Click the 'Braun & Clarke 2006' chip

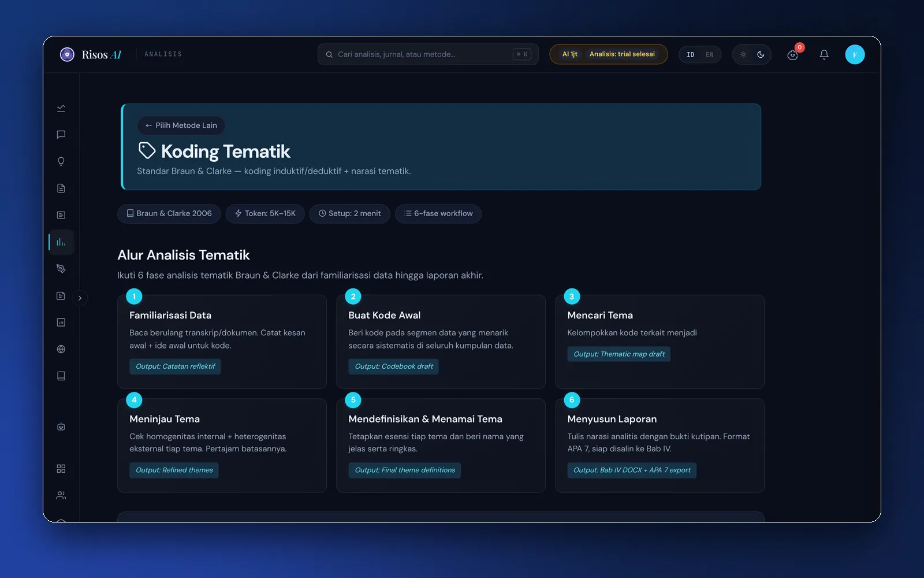point(169,213)
